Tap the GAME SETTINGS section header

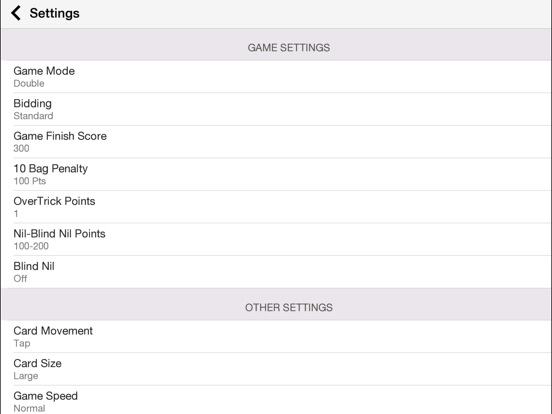276,45
